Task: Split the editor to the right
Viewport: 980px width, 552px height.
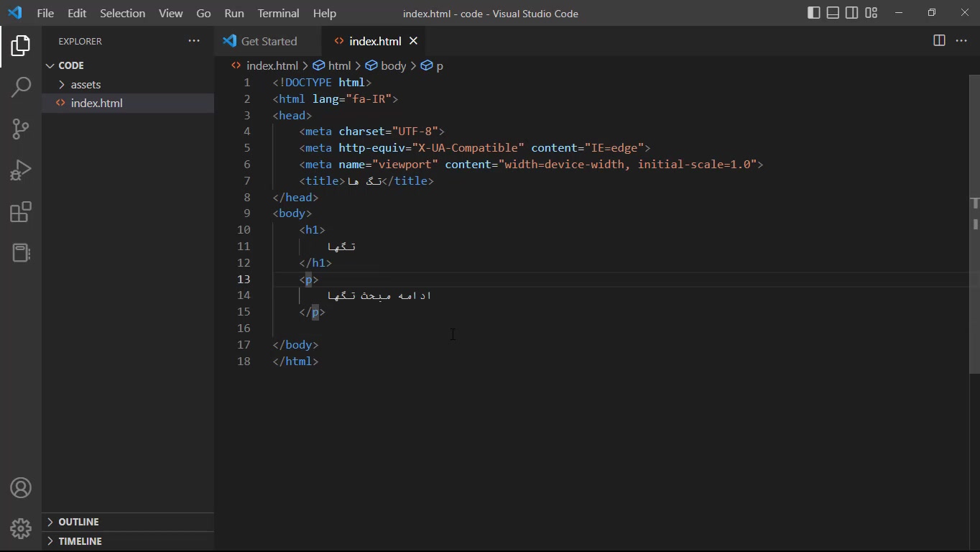Action: (x=939, y=41)
